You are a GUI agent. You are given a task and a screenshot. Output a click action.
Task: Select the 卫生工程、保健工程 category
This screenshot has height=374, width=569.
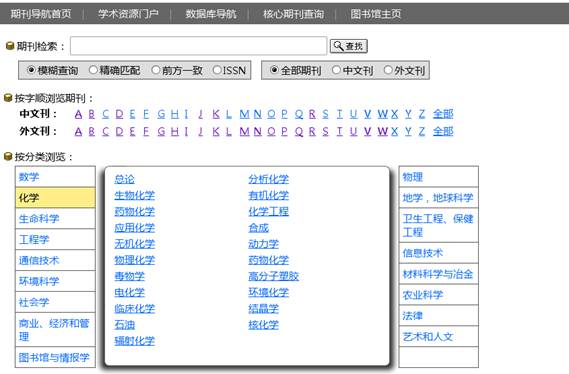[438, 225]
